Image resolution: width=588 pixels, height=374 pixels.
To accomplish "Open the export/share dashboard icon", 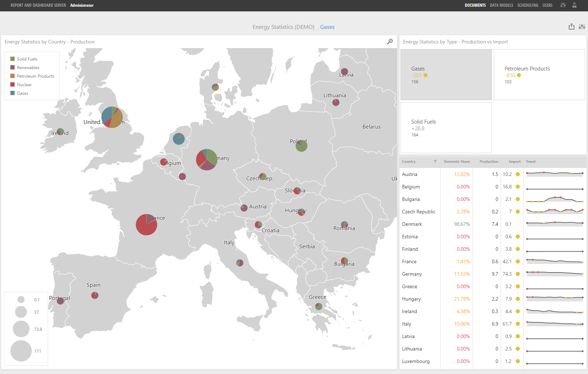I will (x=572, y=27).
